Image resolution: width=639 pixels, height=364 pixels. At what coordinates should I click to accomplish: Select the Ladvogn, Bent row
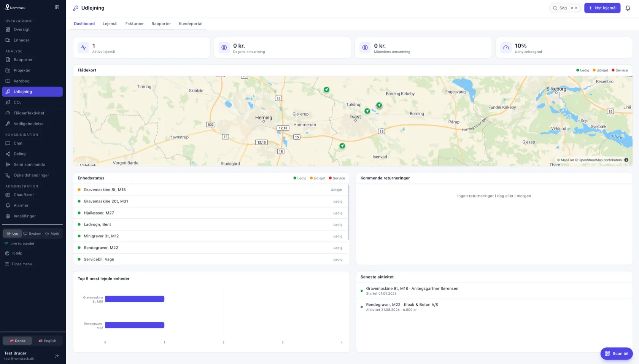pyautogui.click(x=210, y=225)
